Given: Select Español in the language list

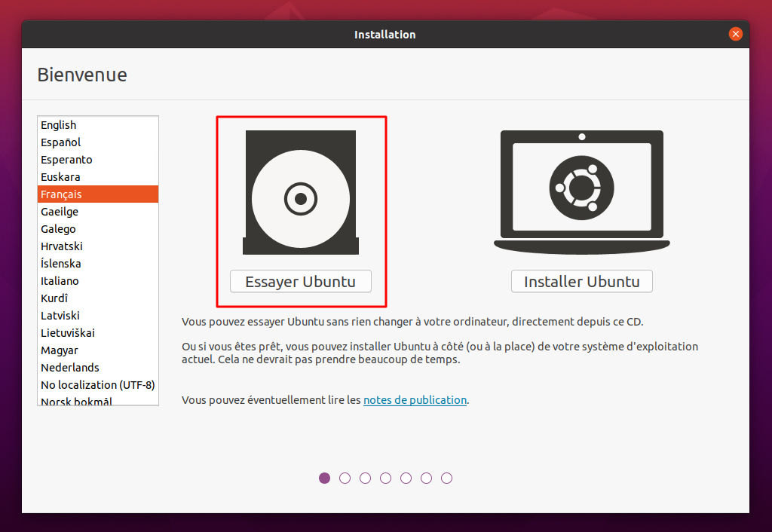Looking at the screenshot, I should [98, 142].
